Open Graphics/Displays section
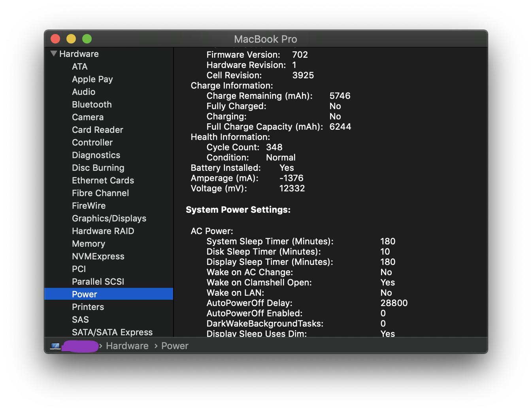 tap(109, 218)
